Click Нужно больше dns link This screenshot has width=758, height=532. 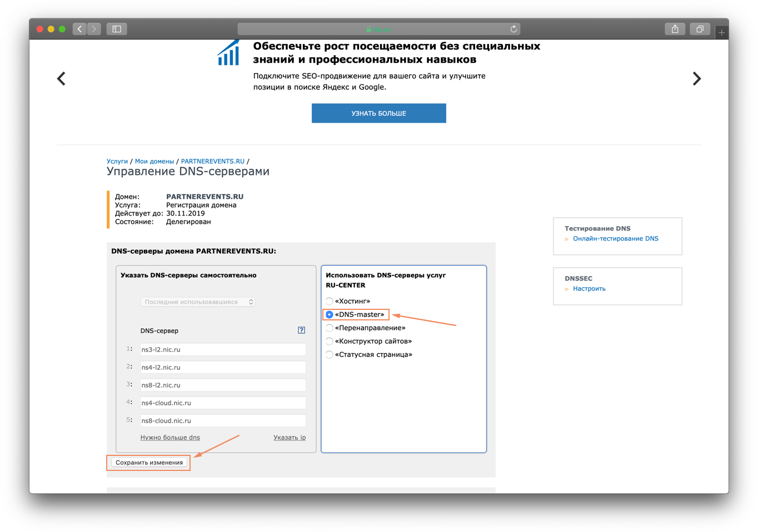(170, 438)
